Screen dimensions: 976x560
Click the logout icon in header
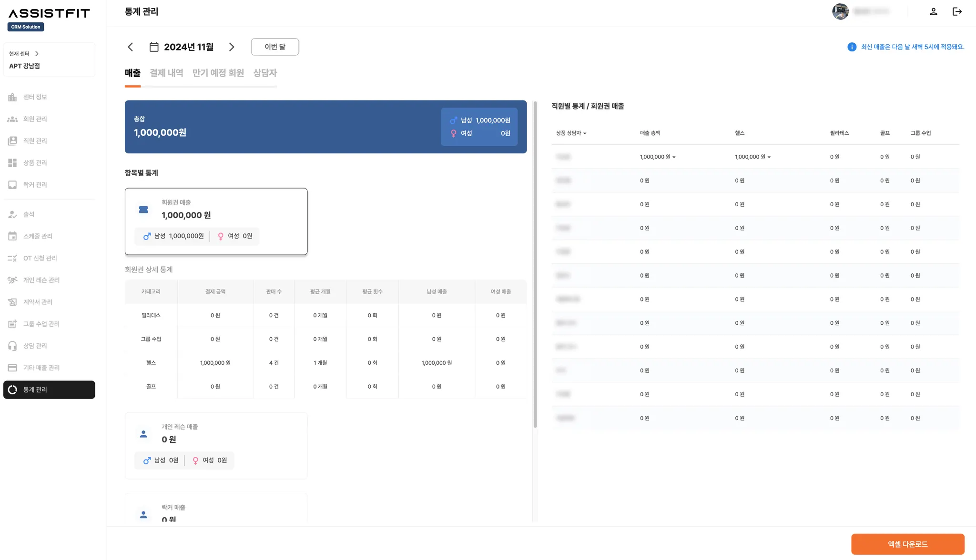tap(957, 11)
